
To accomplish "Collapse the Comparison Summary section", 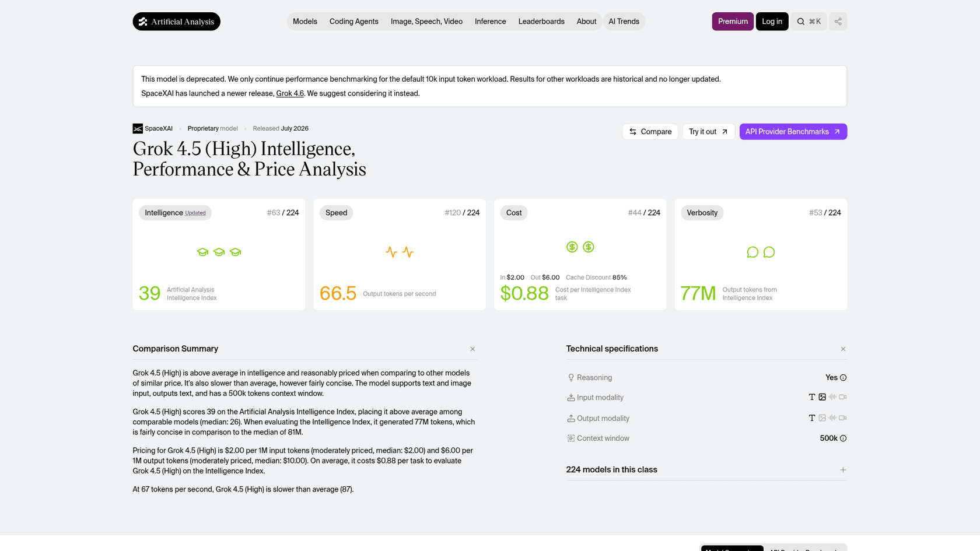I will (x=473, y=349).
